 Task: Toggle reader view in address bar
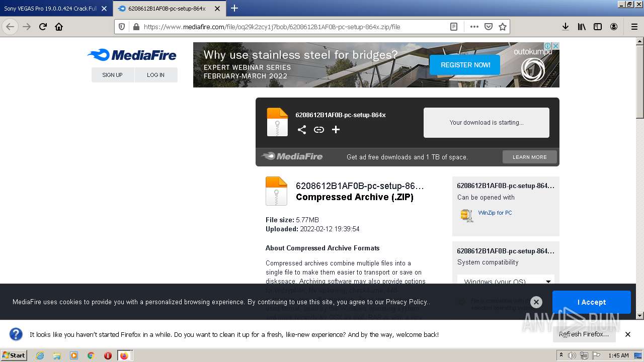(x=454, y=27)
